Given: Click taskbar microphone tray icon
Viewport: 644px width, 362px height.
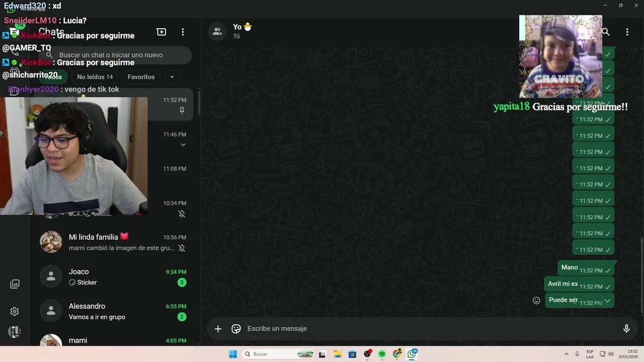Looking at the screenshot, I should click(577, 354).
